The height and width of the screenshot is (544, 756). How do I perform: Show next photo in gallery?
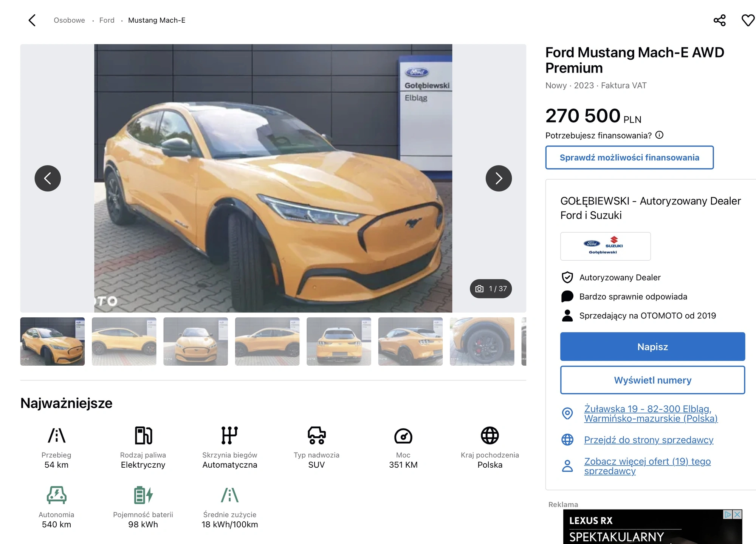click(499, 178)
